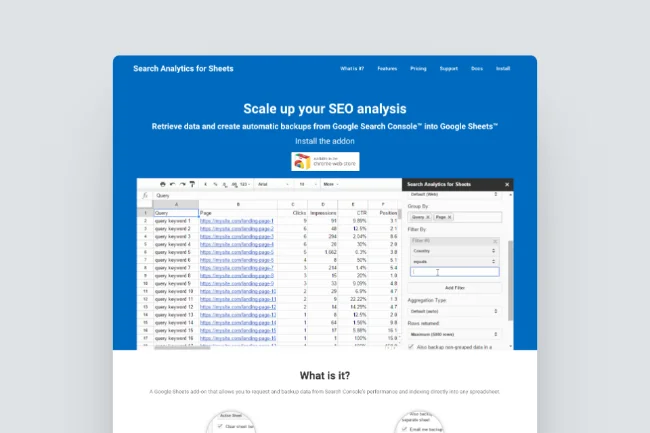Open the Aggregation Type Default (auto) dropdown
The height and width of the screenshot is (433, 650).
tap(454, 311)
